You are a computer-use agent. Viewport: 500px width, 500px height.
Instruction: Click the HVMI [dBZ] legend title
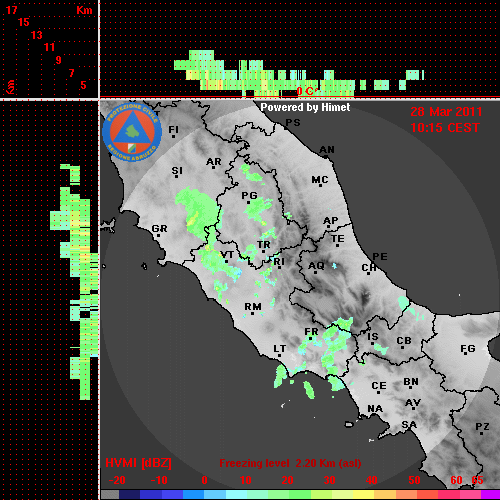pyautogui.click(x=138, y=463)
